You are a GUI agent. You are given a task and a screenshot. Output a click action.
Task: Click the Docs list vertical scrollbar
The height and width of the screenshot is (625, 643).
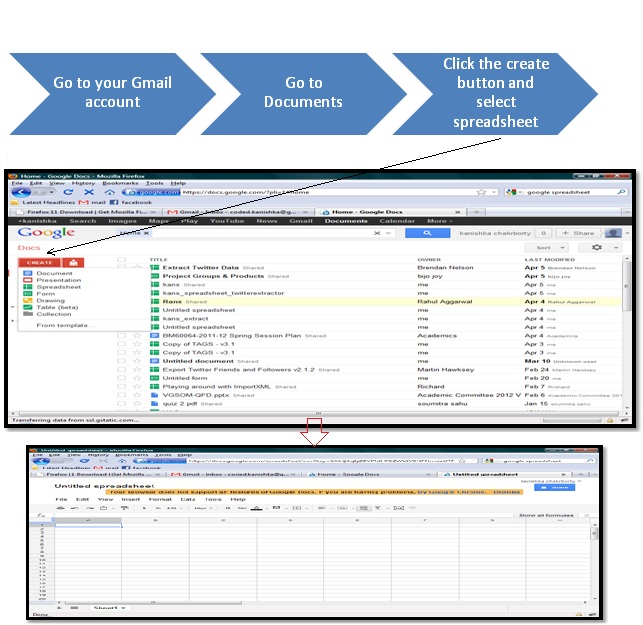click(626, 287)
